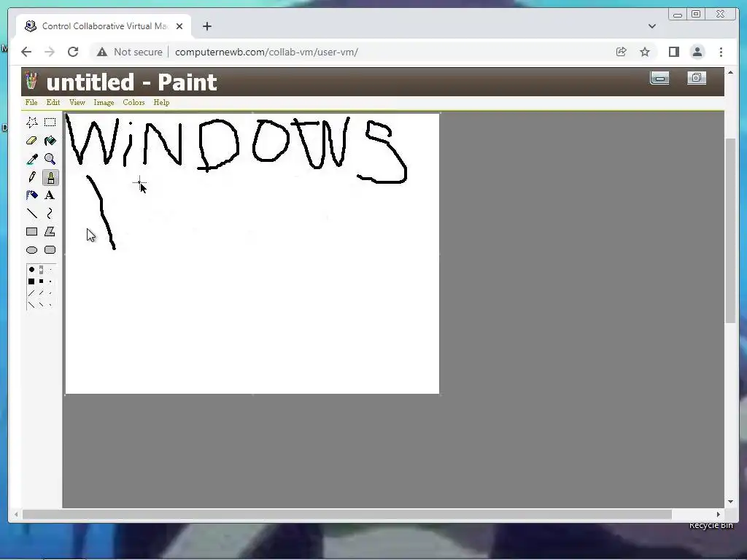Screen dimensions: 747x560
Task: Open the Edit menu in Paint
Action: [53, 102]
